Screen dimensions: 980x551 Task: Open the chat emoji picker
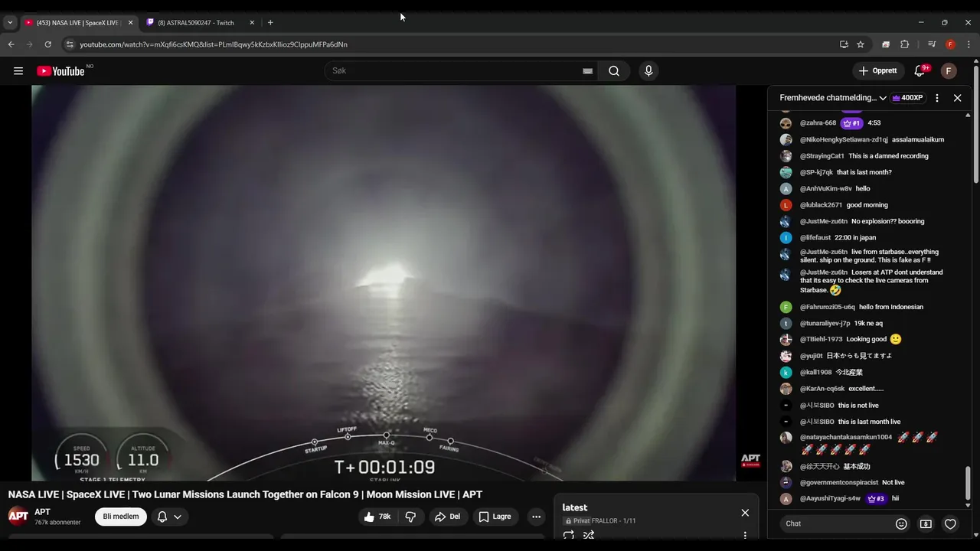[x=901, y=523]
